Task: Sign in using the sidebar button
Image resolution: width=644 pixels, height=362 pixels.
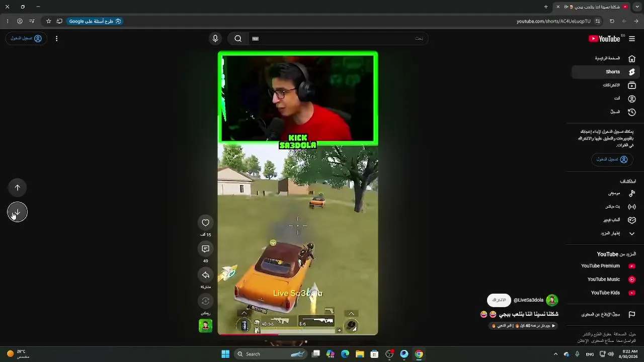Action: tap(612, 159)
